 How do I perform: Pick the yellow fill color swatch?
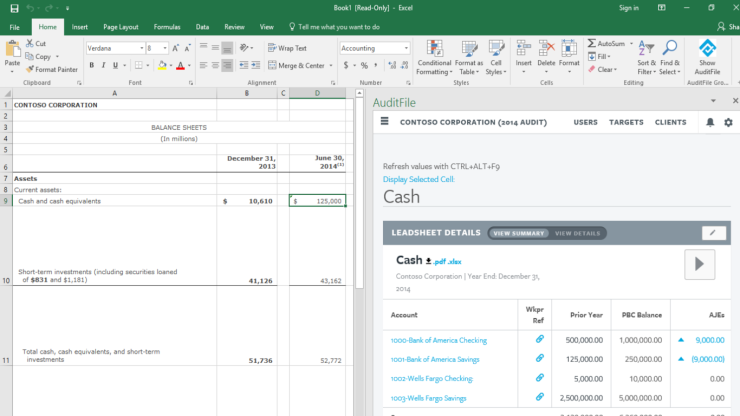point(162,66)
